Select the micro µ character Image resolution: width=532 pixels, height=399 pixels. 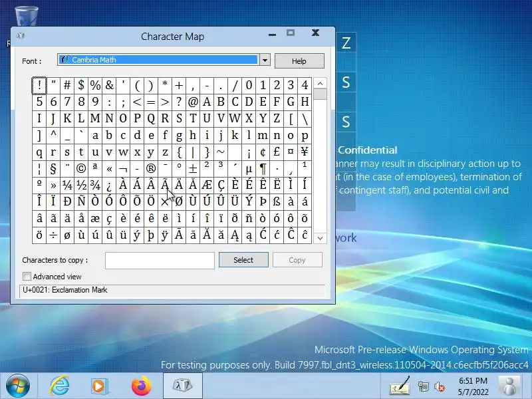pos(249,169)
